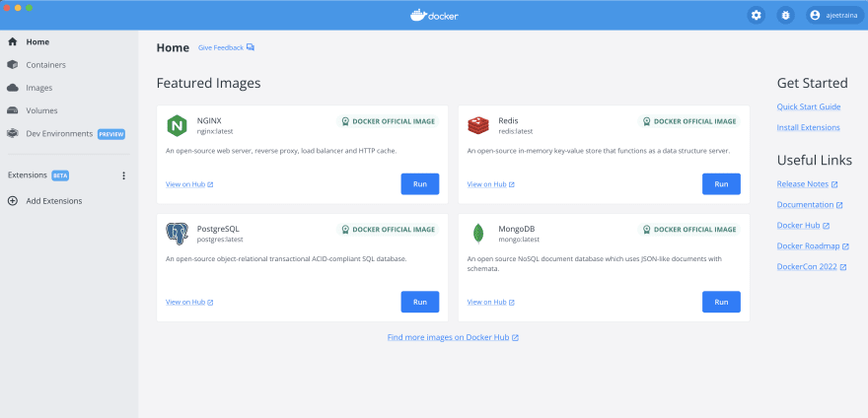
Task: Run the NGINX image
Action: coord(420,183)
